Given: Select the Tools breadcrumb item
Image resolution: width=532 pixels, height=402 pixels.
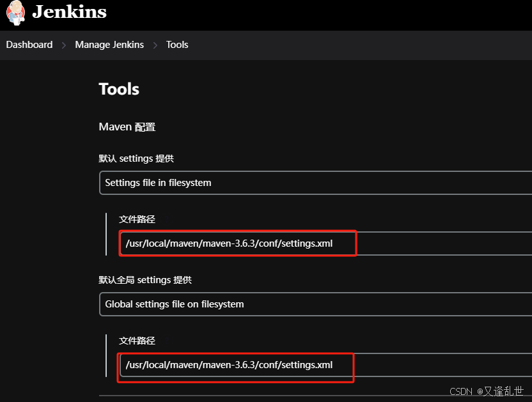Looking at the screenshot, I should 177,45.
